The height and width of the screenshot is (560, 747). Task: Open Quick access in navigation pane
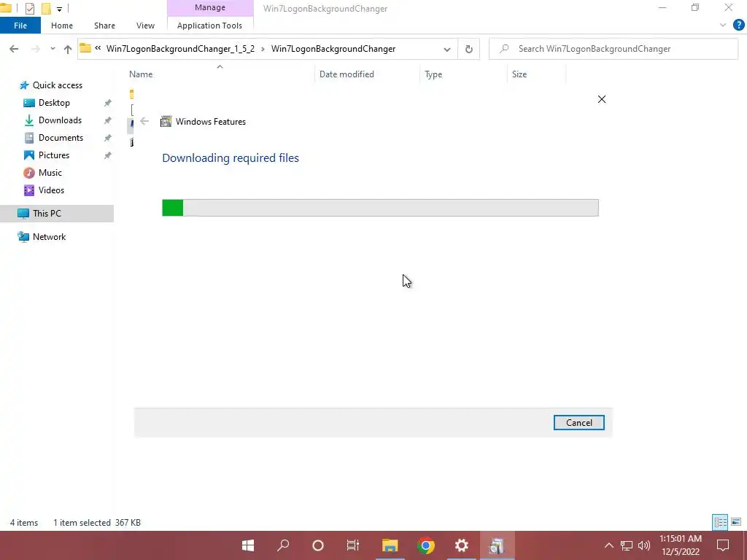57,85
